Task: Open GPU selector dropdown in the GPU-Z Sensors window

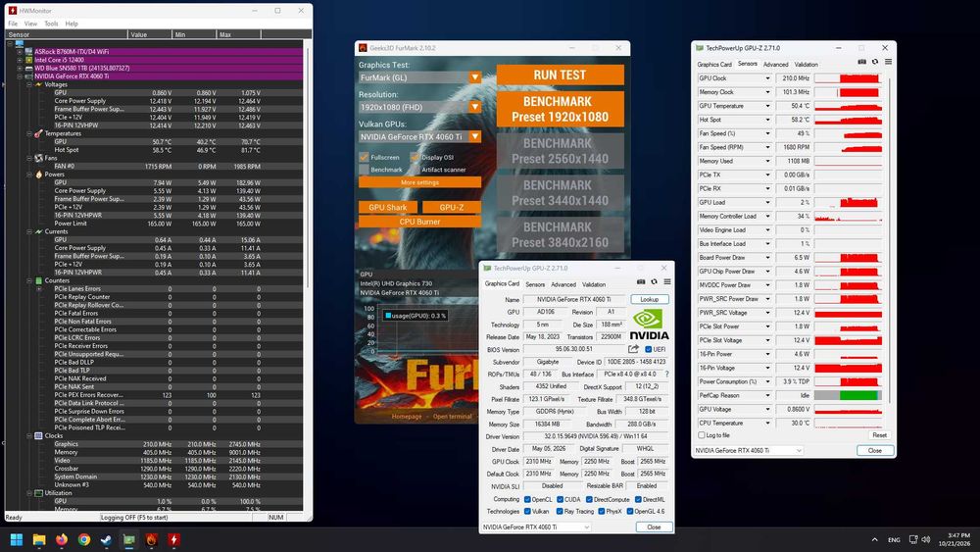Action: (x=748, y=450)
